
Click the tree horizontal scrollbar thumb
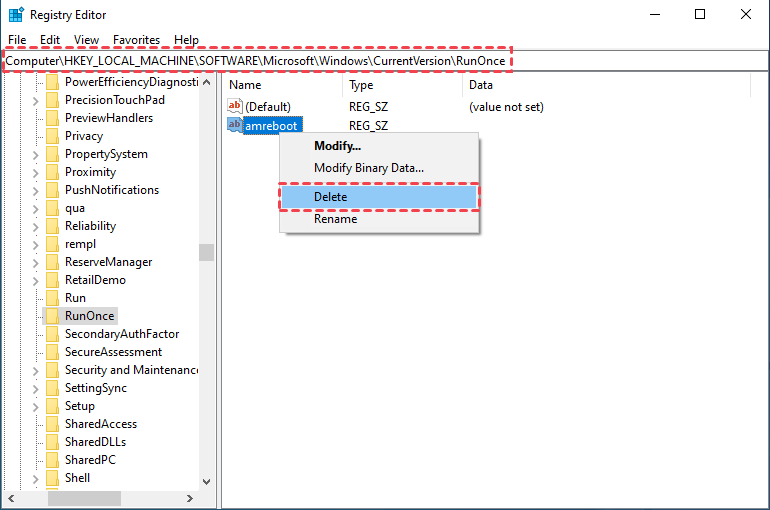pos(84,498)
